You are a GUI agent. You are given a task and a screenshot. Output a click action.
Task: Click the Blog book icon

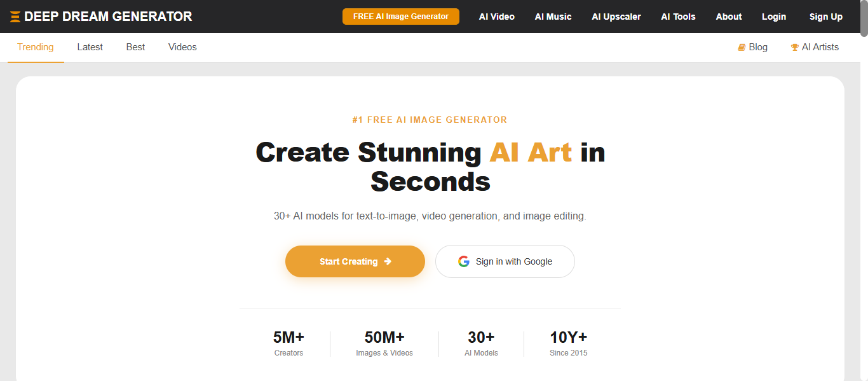[741, 47]
